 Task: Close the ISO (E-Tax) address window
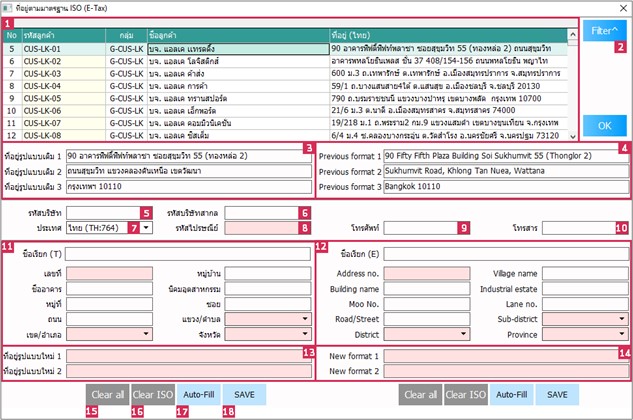point(623,8)
